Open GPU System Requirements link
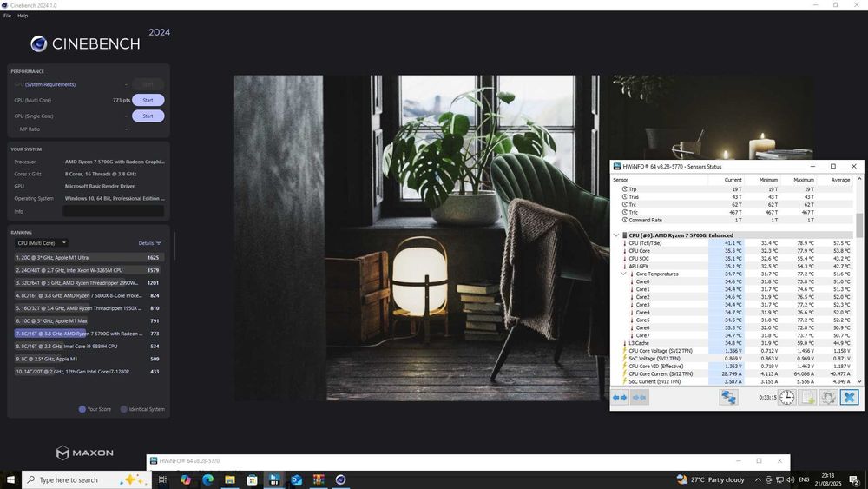 pyautogui.click(x=49, y=84)
